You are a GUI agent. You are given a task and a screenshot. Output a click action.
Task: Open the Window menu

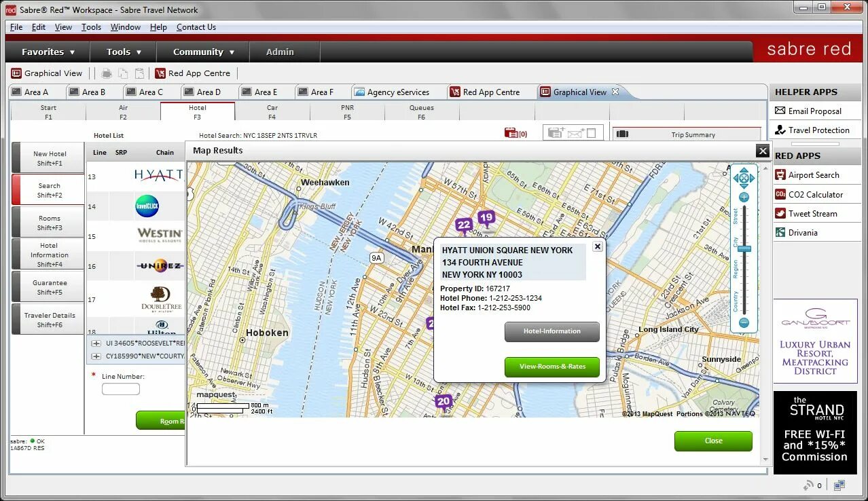tap(126, 27)
